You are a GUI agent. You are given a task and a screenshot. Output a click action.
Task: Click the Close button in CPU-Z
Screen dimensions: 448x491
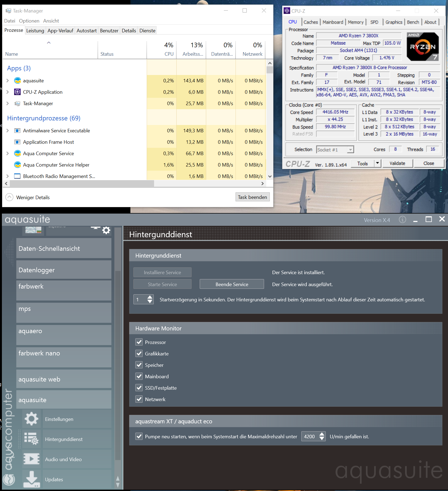pos(429,163)
